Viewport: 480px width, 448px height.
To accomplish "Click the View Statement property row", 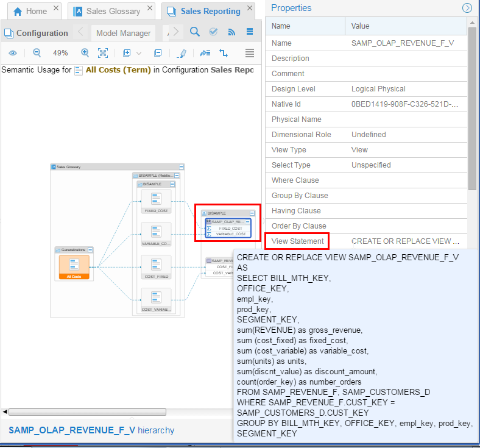I will click(366, 241).
